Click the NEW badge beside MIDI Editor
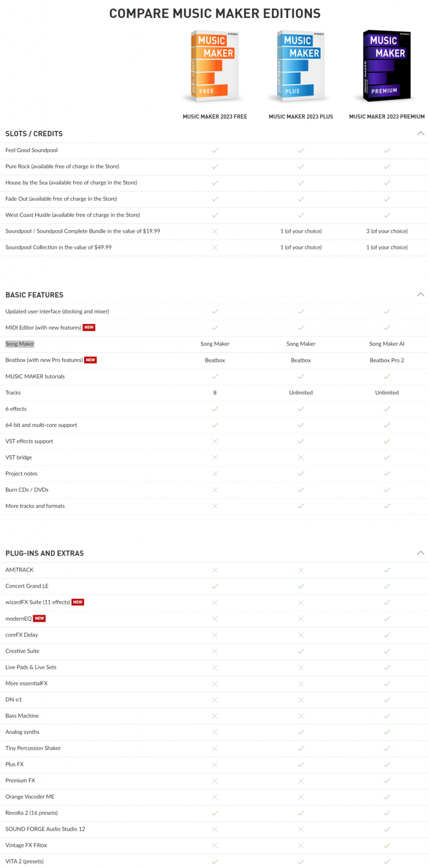429x868 pixels. click(x=89, y=328)
